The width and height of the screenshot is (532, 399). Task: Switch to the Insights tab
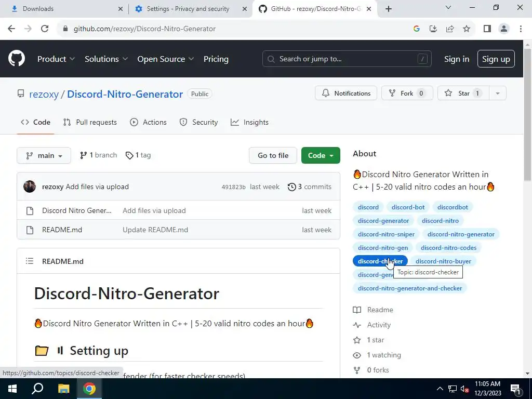[x=249, y=122]
